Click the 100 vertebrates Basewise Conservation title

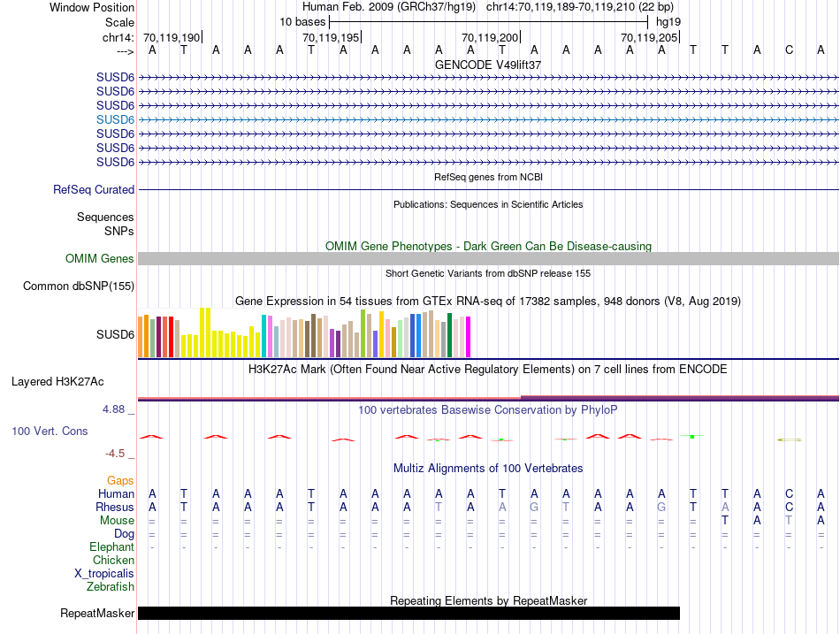coord(488,409)
